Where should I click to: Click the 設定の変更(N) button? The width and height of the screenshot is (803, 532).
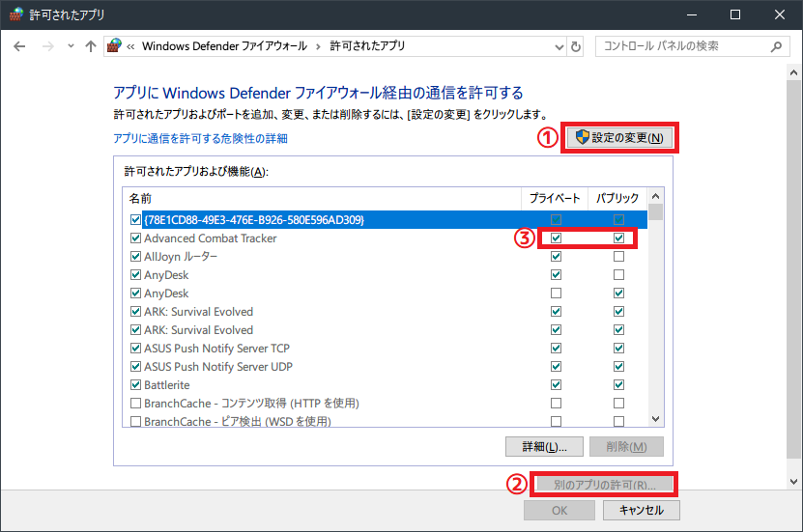coord(619,138)
